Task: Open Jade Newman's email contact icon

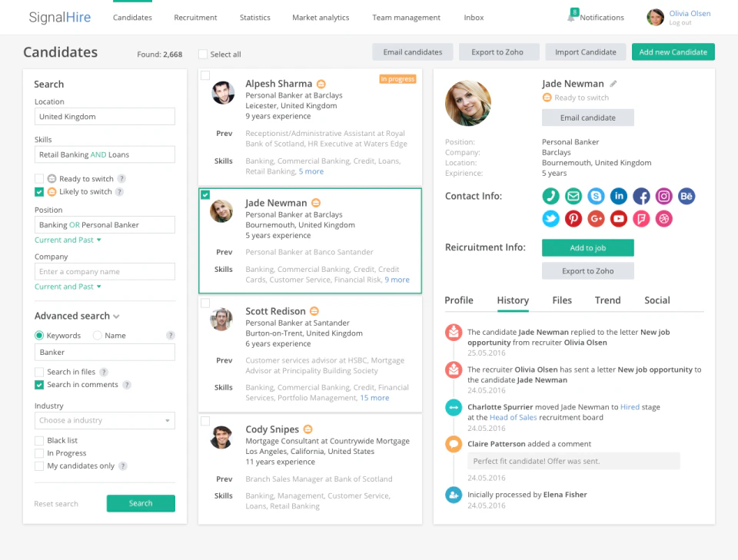Action: pyautogui.click(x=573, y=196)
